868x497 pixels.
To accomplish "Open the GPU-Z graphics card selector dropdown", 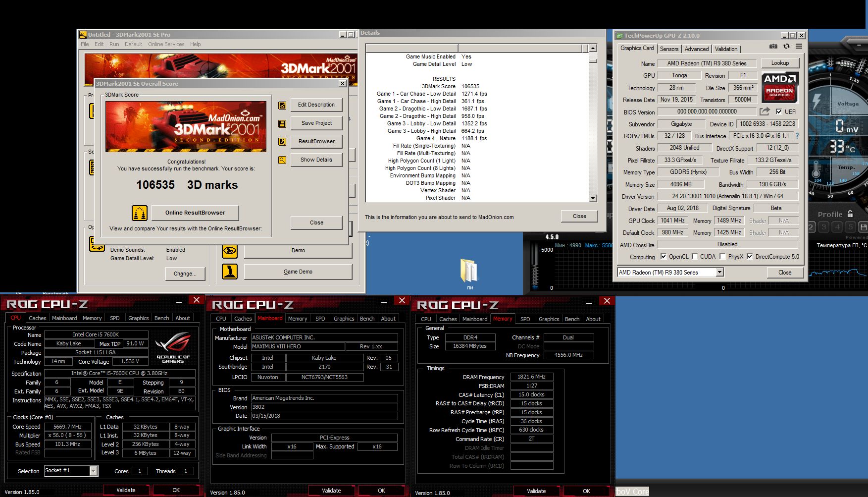I will click(719, 273).
